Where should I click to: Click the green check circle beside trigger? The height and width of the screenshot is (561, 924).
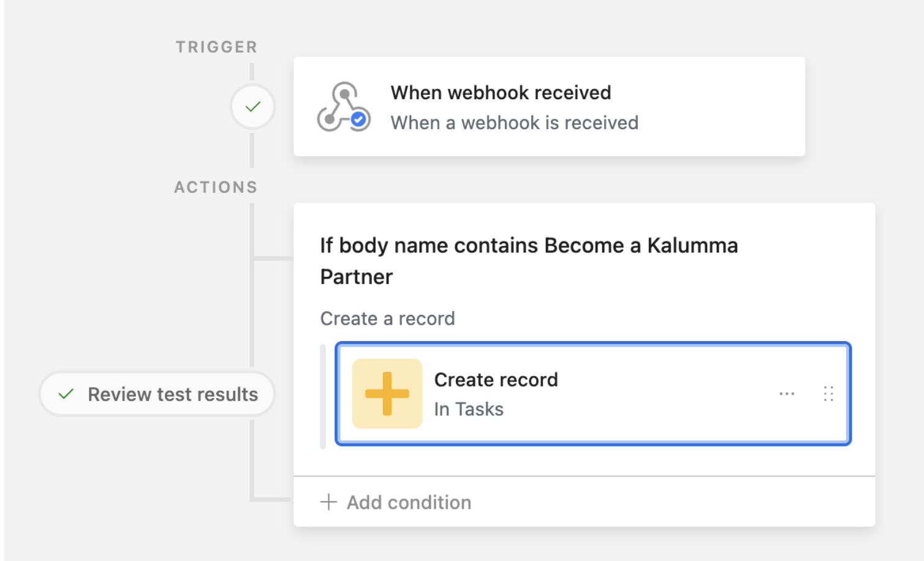point(252,107)
